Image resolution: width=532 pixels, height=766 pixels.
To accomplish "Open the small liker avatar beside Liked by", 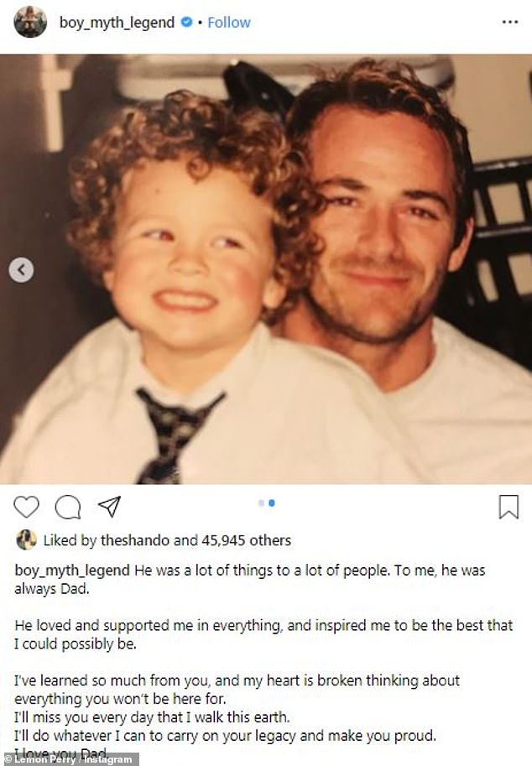I will point(26,539).
